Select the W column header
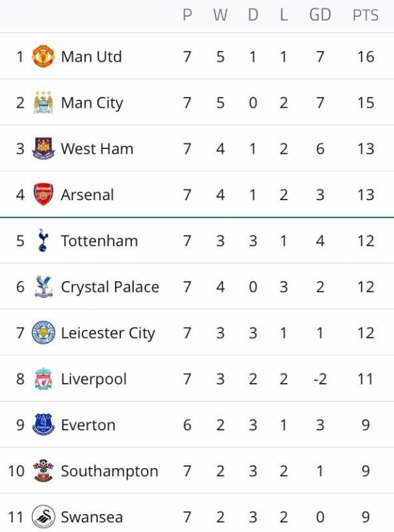This screenshot has height=532, width=394. (220, 15)
